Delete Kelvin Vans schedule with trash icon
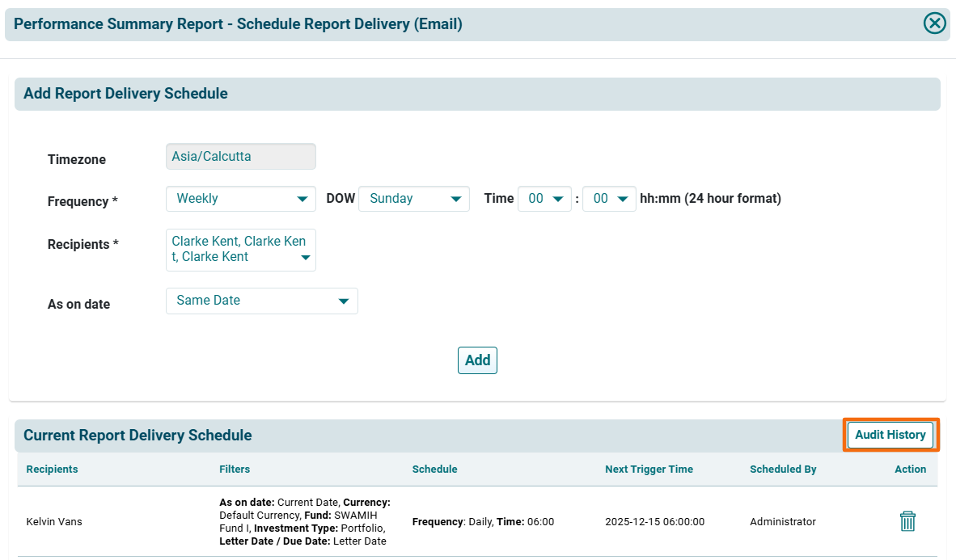The height and width of the screenshot is (560, 956). [x=907, y=521]
